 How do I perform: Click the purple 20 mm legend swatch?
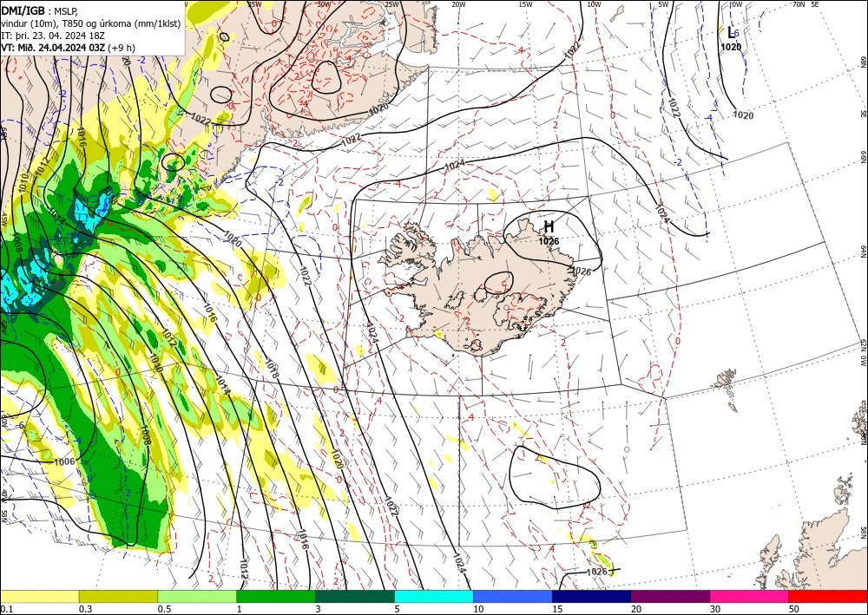pyautogui.click(x=670, y=596)
